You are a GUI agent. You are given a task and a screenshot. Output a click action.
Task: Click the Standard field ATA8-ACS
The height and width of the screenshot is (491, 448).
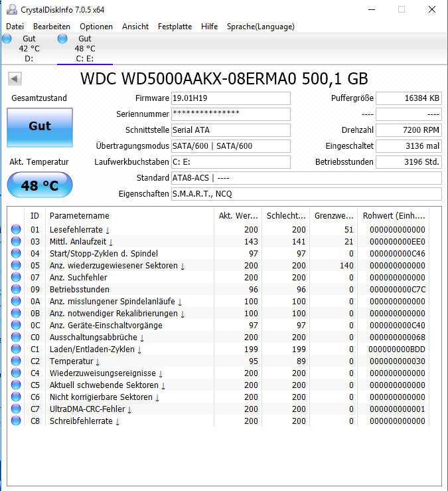[x=306, y=178]
